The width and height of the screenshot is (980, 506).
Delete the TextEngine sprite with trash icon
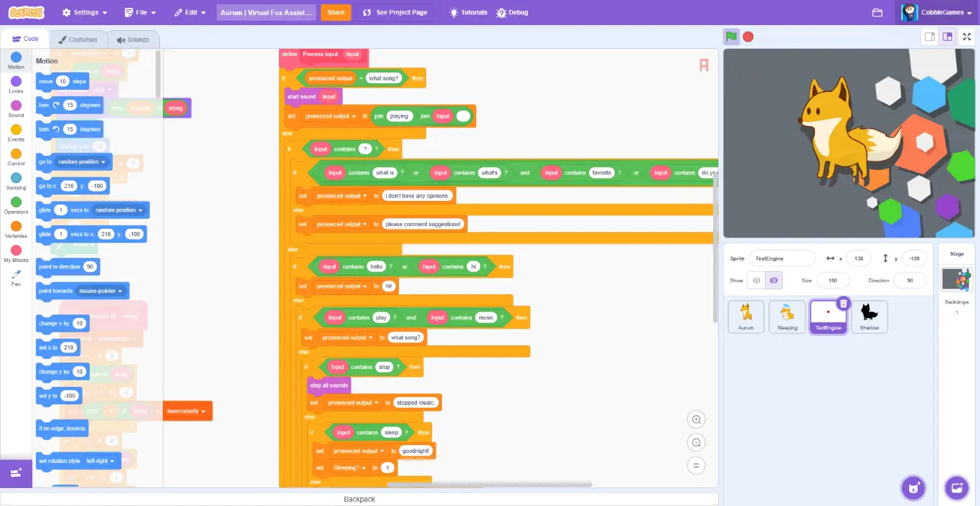coord(844,304)
